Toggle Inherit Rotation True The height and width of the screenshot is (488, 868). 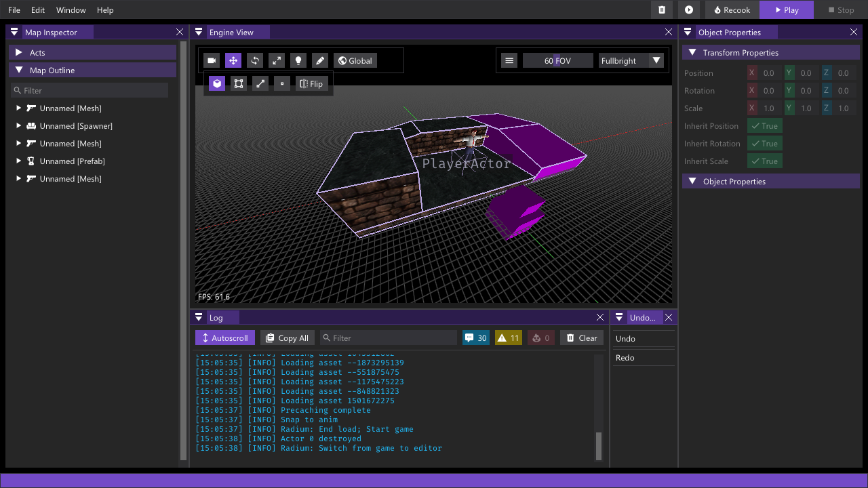[764, 143]
